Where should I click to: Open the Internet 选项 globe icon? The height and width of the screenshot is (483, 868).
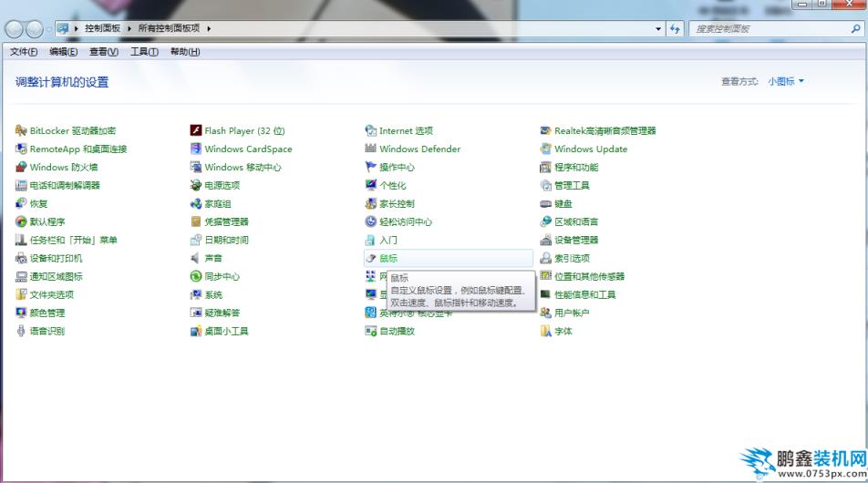point(371,130)
